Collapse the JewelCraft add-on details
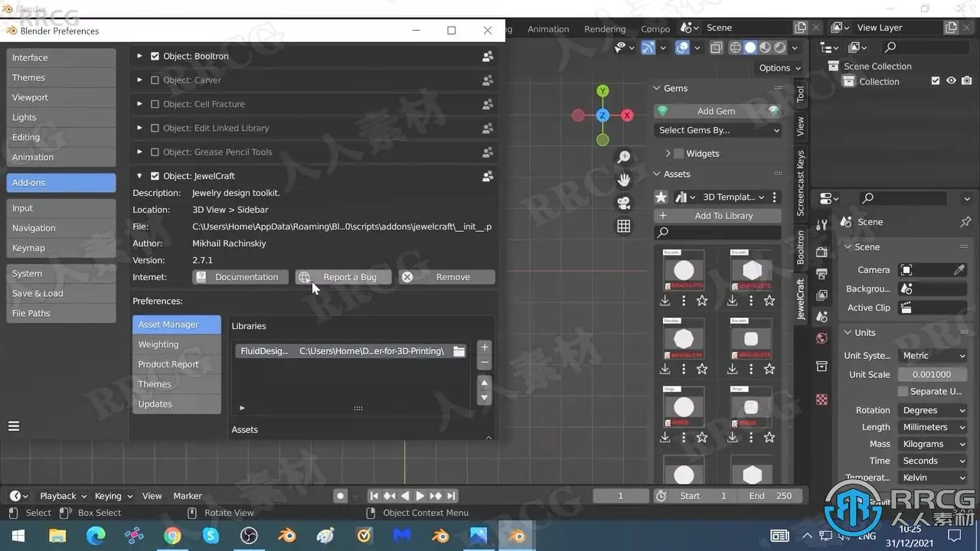The height and width of the screenshot is (551, 980). tap(139, 176)
